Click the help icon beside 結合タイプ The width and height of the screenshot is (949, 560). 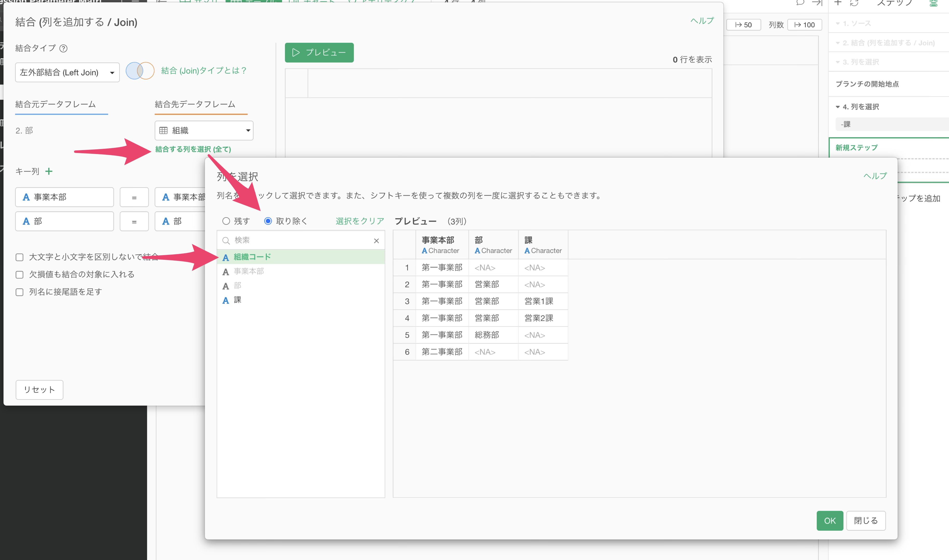[63, 48]
